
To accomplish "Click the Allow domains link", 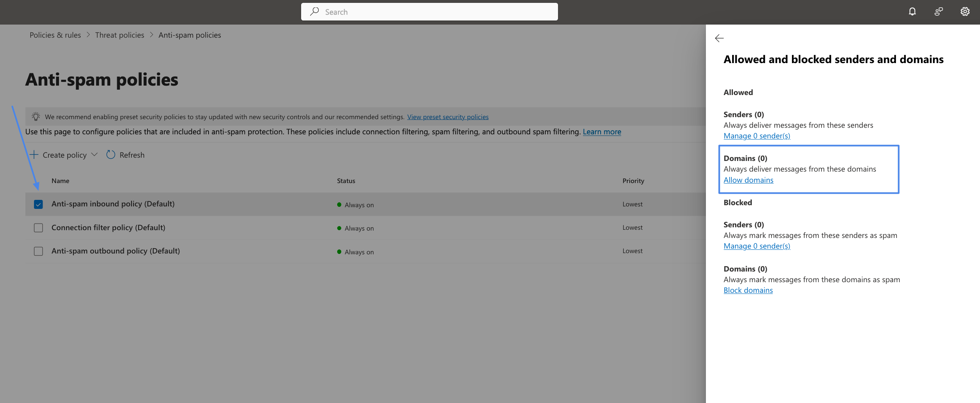I will click(749, 180).
